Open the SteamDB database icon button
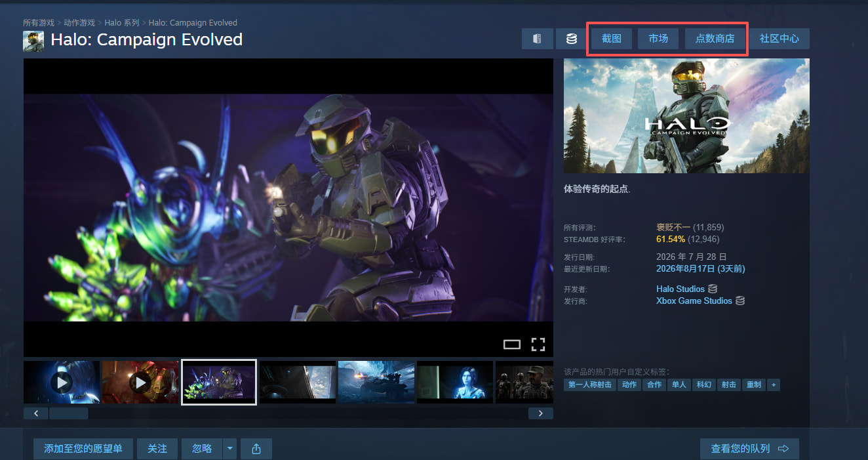Image resolution: width=868 pixels, height=460 pixels. (x=572, y=39)
